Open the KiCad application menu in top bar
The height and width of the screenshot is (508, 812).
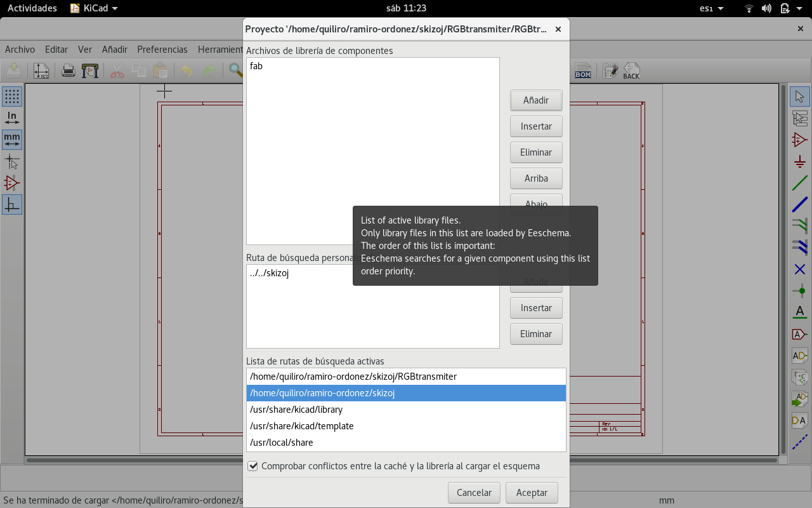94,8
